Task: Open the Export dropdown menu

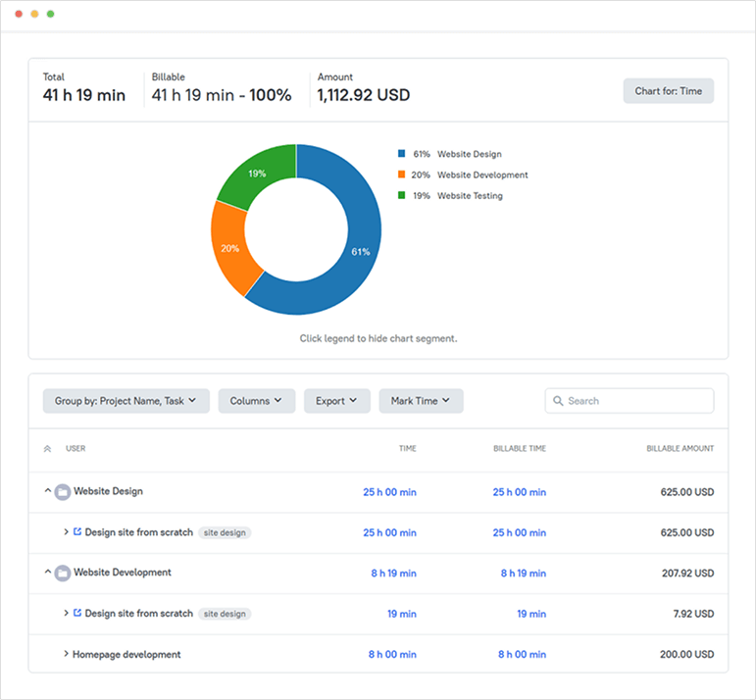Action: pos(336,401)
